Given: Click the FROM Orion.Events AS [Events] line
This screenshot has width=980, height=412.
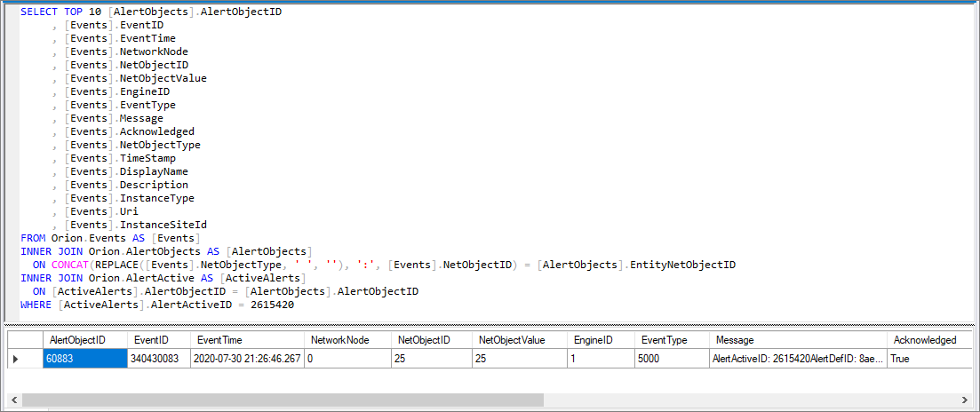Looking at the screenshot, I should [x=110, y=238].
